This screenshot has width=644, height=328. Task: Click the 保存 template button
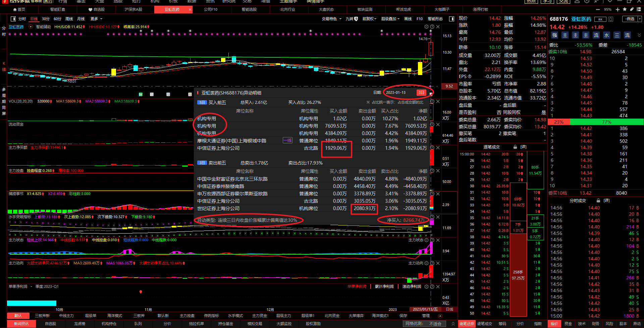click(x=403, y=316)
